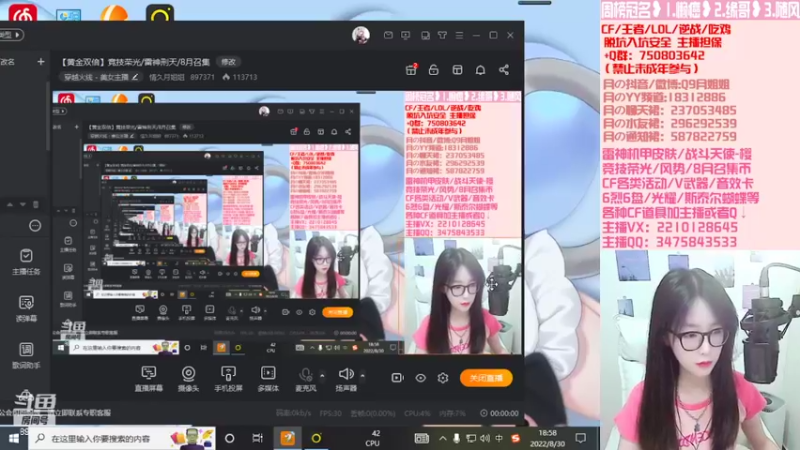
Task: Click the touch keyboard tray icon
Action: tap(421, 438)
